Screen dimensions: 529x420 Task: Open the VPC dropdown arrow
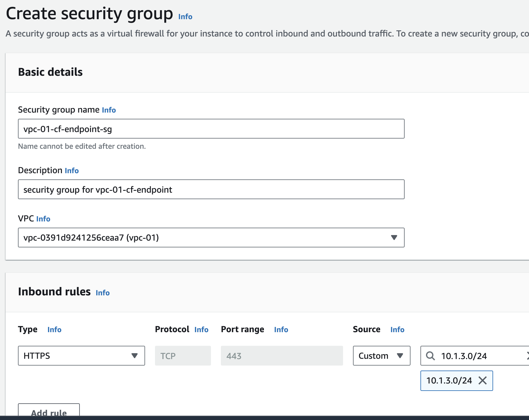coord(394,238)
